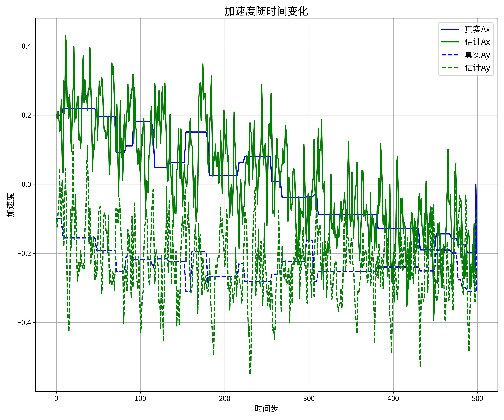This screenshot has width=504, height=420.
Task: Click the dashed green legend line sample
Action: 450,68
